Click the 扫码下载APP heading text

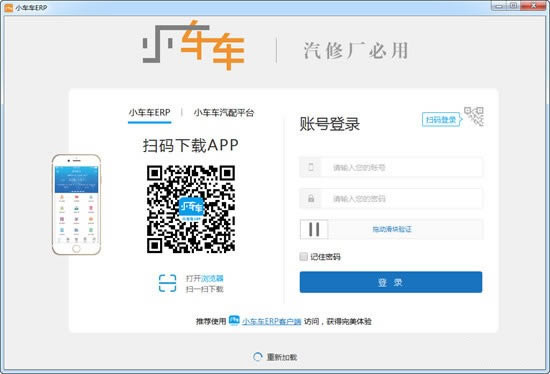click(191, 145)
